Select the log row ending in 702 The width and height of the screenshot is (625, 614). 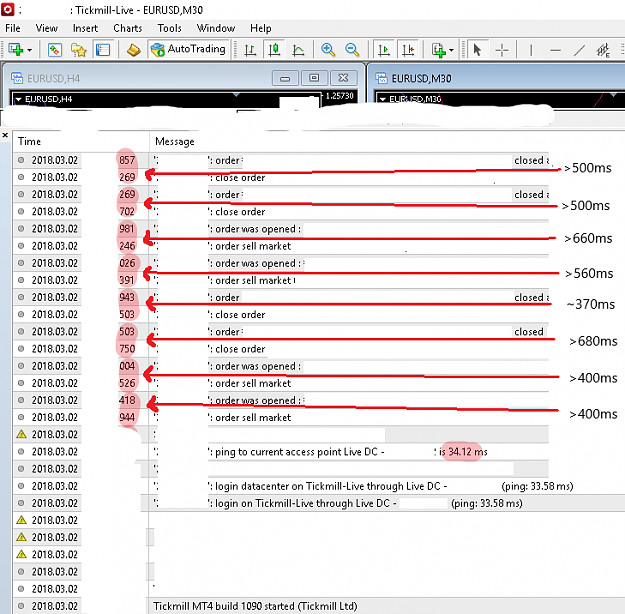(281, 211)
